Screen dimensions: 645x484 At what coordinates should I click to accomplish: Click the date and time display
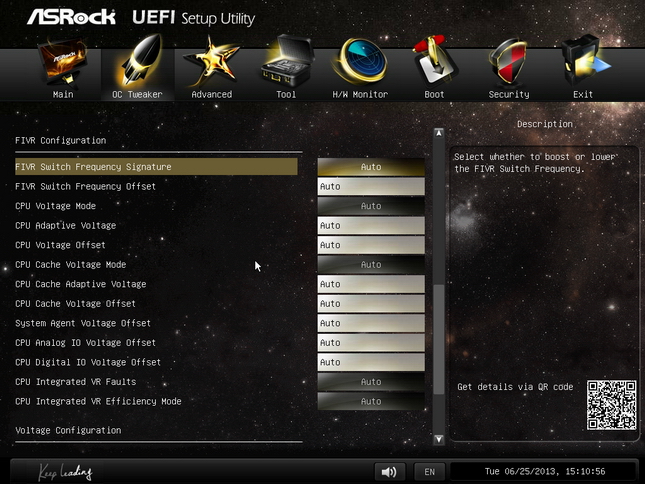(545, 472)
